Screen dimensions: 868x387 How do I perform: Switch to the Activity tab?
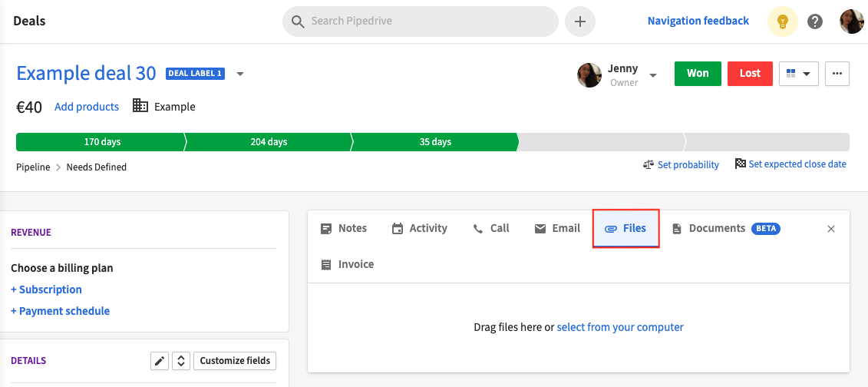pos(420,228)
